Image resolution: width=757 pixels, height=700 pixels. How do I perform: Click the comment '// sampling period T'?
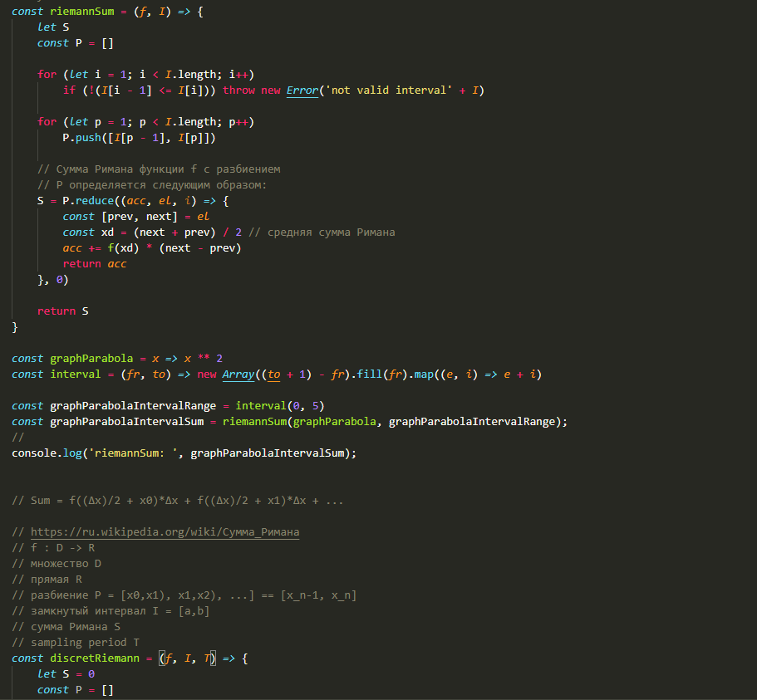click(76, 643)
